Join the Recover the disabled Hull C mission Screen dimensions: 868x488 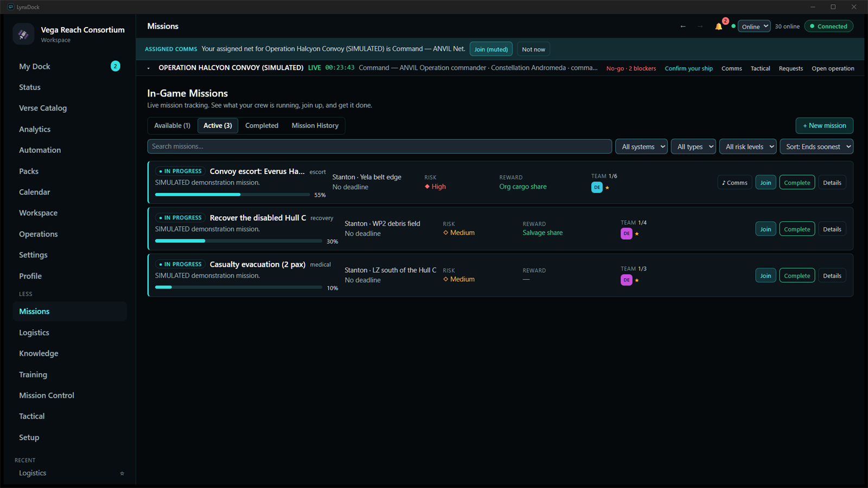(x=765, y=229)
